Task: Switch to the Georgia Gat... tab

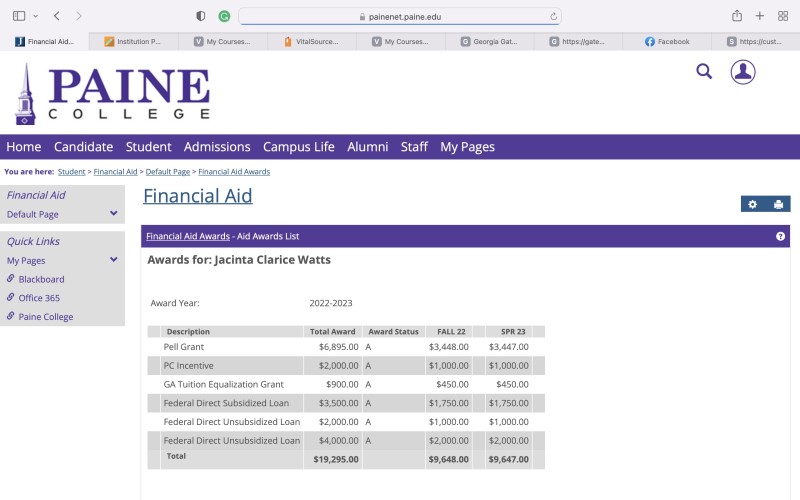Action: pyautogui.click(x=489, y=42)
